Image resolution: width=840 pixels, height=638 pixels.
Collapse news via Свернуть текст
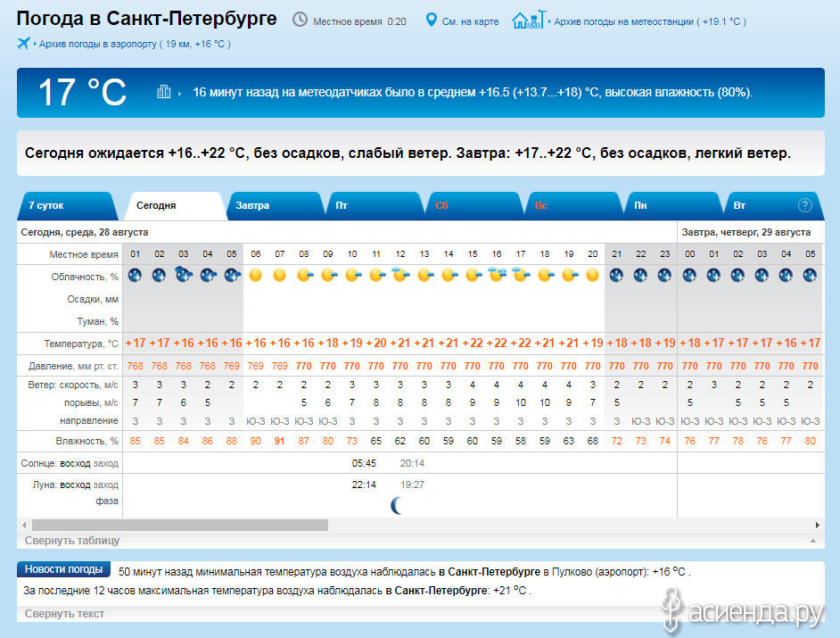pyautogui.click(x=64, y=613)
